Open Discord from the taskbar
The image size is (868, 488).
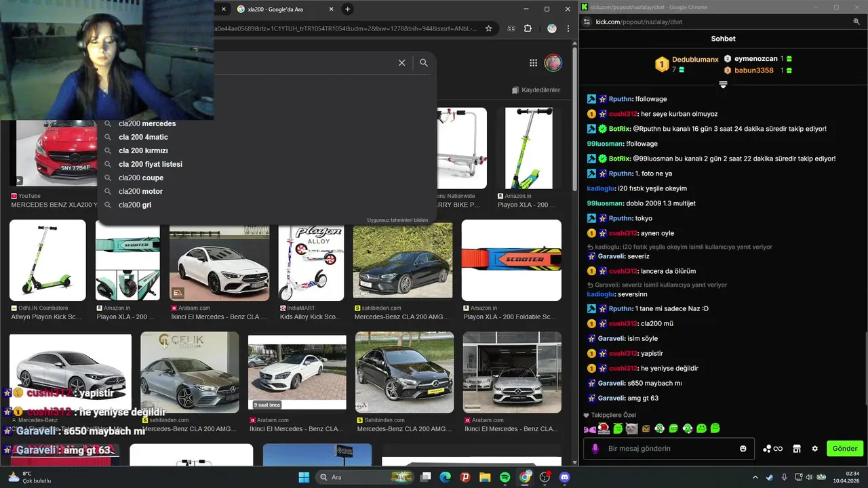point(565,477)
